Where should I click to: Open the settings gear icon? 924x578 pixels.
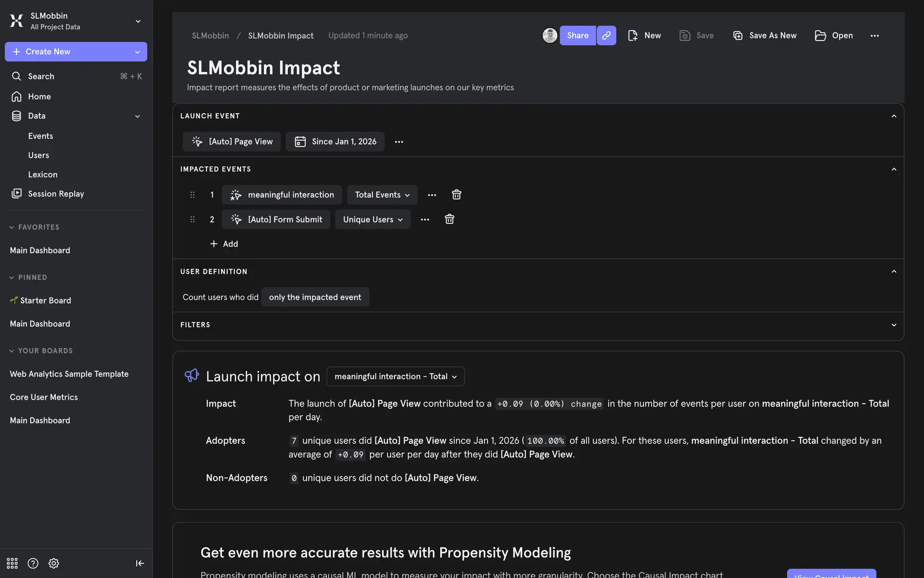coord(54,563)
